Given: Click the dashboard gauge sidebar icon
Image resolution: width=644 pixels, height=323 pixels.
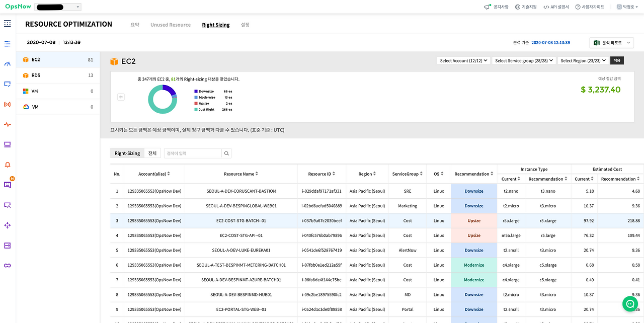Looking at the screenshot, I should pyautogui.click(x=7, y=64).
